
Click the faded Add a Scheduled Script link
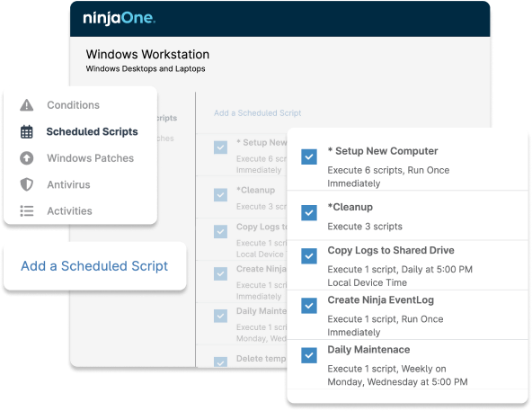tap(258, 113)
